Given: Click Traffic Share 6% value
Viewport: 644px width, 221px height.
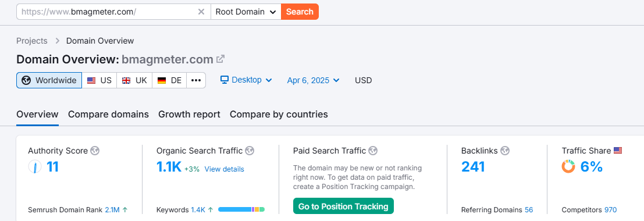Looking at the screenshot, I should click(592, 167).
